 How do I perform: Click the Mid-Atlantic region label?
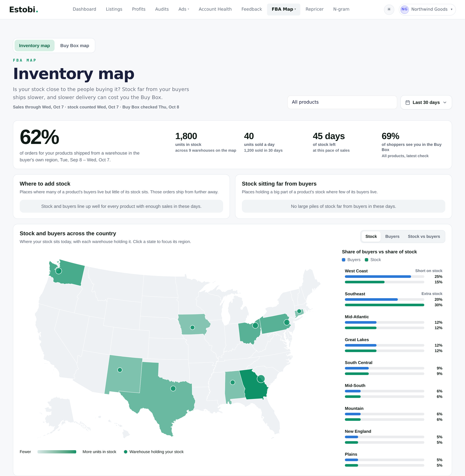(357, 317)
